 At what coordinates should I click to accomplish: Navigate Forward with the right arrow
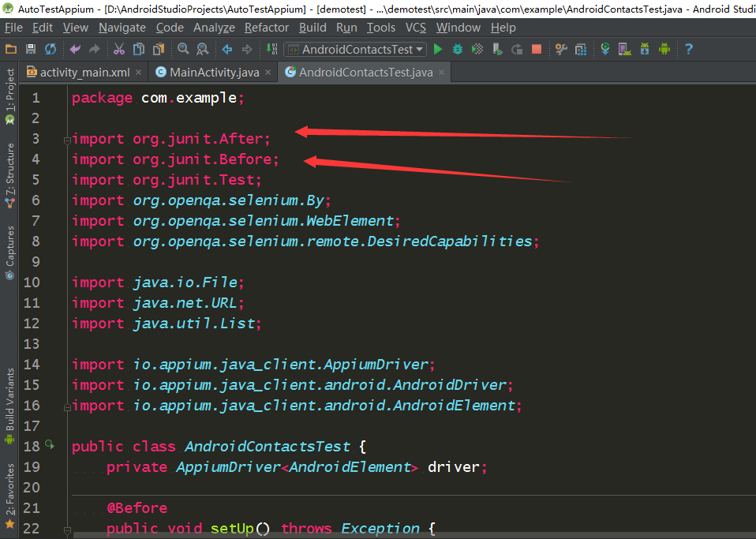pos(247,49)
